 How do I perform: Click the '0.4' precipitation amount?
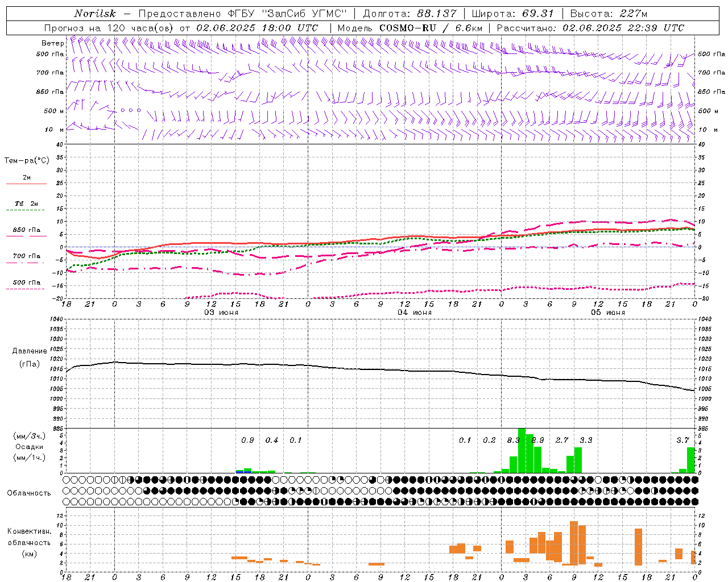[272, 440]
